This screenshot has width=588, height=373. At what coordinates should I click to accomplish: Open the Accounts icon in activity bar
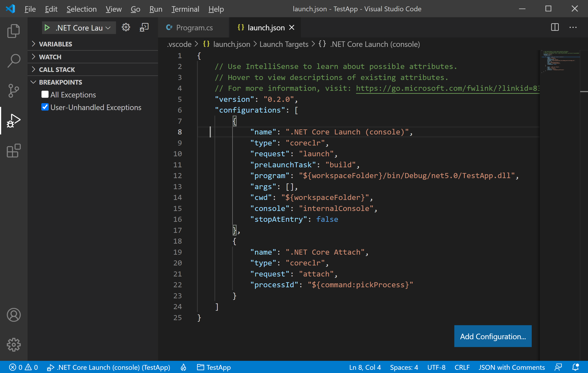coord(13,315)
